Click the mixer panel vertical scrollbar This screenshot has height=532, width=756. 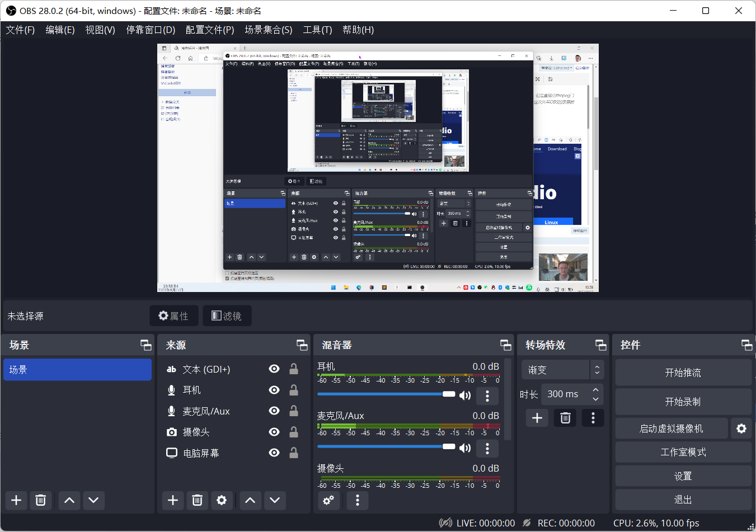(508, 400)
